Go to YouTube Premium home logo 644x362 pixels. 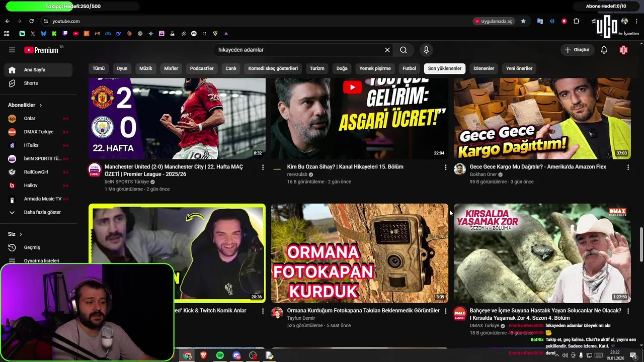(x=41, y=50)
